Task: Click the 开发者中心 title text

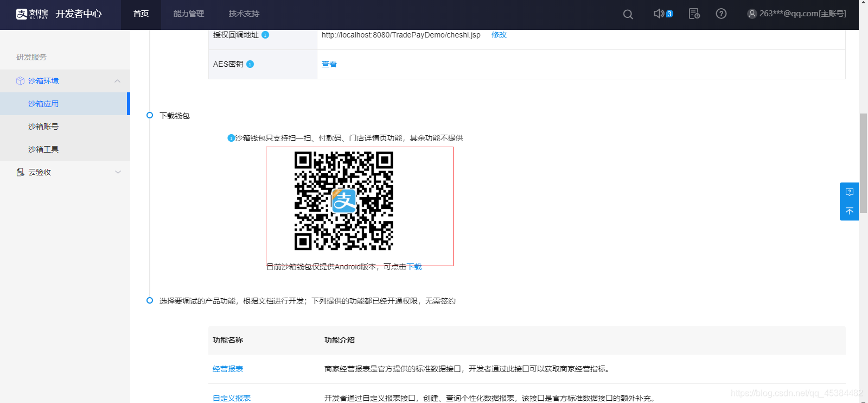Action: point(79,14)
